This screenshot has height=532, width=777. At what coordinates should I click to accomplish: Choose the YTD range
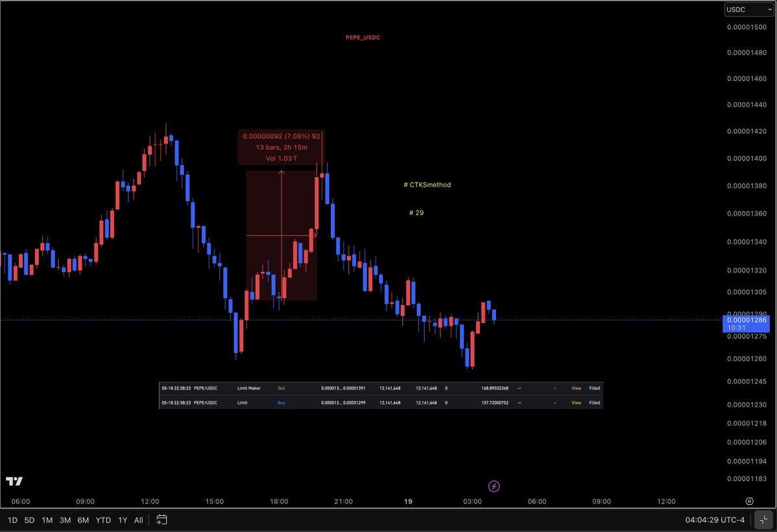(x=102, y=520)
